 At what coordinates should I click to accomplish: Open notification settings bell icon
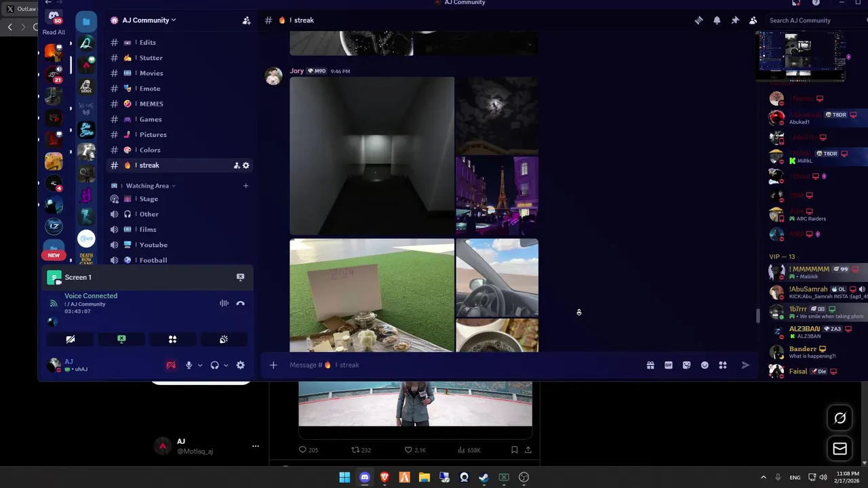[717, 20]
